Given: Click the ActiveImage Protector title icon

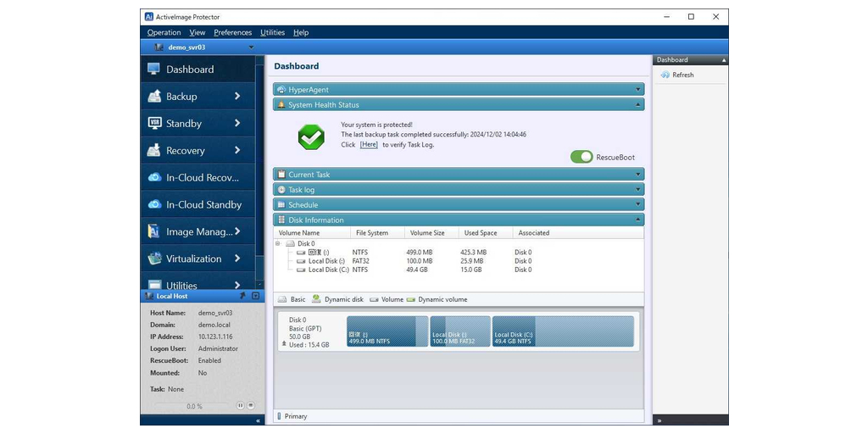Looking at the screenshot, I should (x=149, y=17).
